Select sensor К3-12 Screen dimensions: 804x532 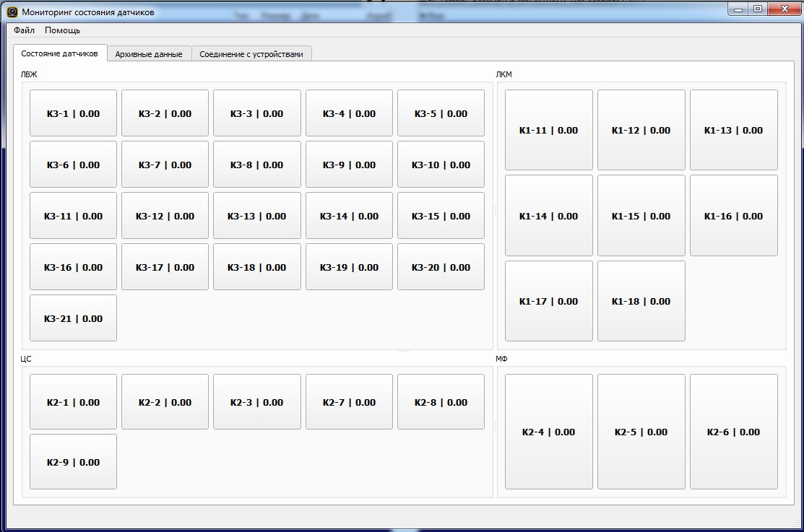point(165,216)
